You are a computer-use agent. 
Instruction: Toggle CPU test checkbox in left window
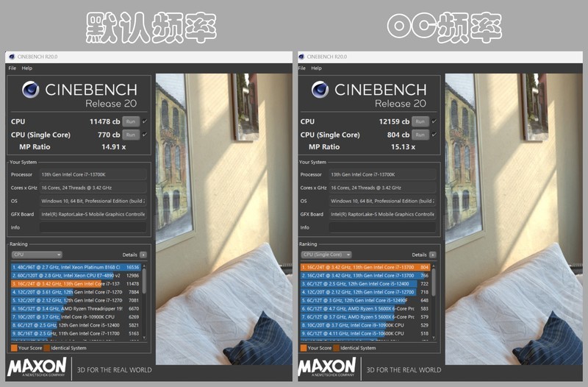point(144,121)
